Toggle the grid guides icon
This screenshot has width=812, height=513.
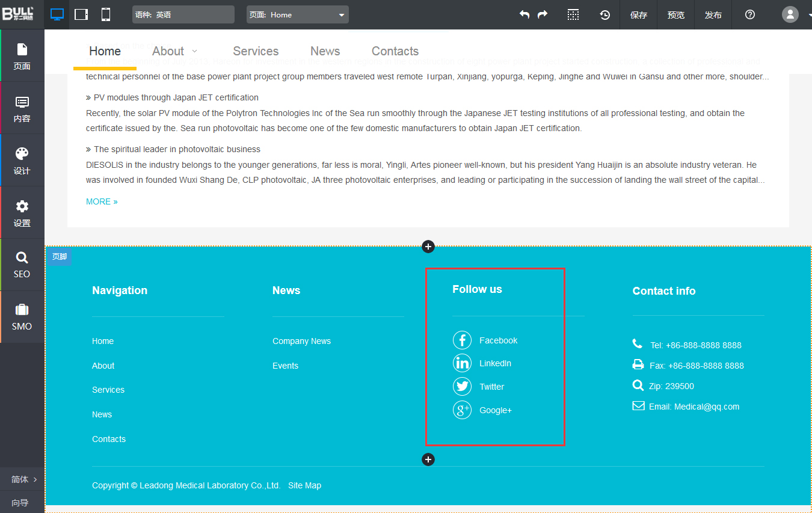click(x=573, y=14)
